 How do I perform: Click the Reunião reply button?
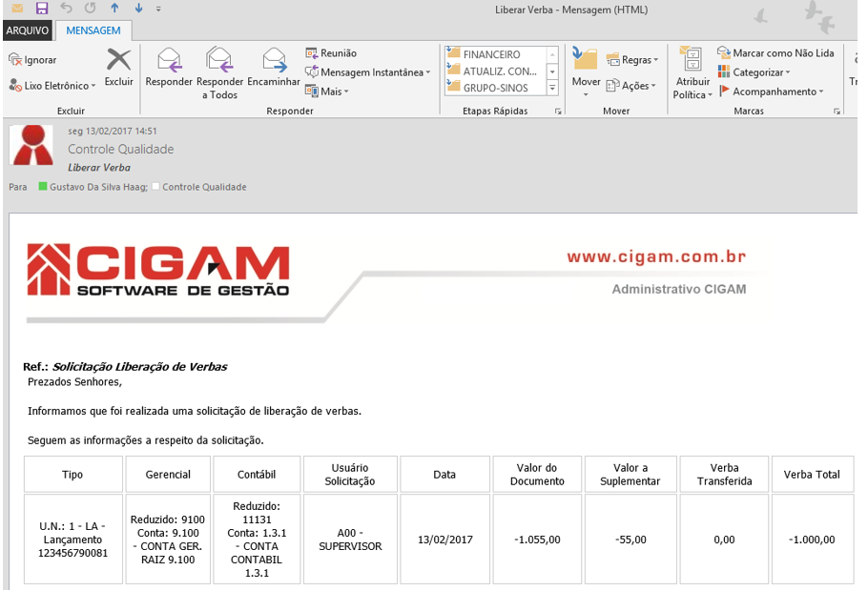pyautogui.click(x=331, y=53)
